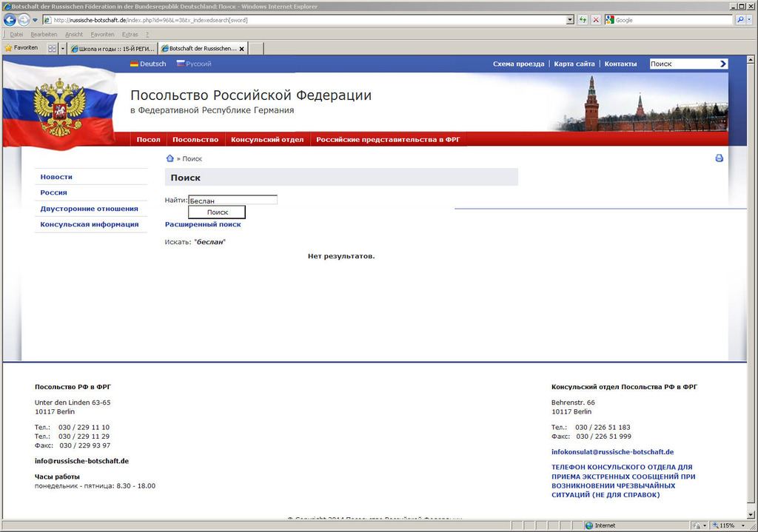
Task: Open the ТЕЛЕФОН КОНСУЛЬСКОГО ОТДЕЛА emergency link
Action: [623, 481]
